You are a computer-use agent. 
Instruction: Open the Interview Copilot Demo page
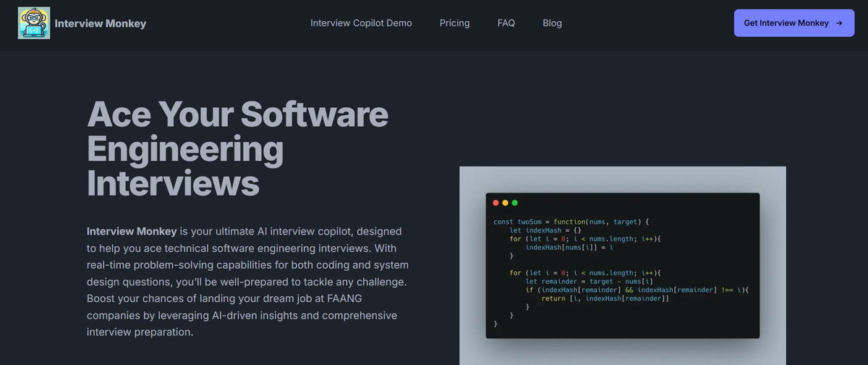pos(361,23)
